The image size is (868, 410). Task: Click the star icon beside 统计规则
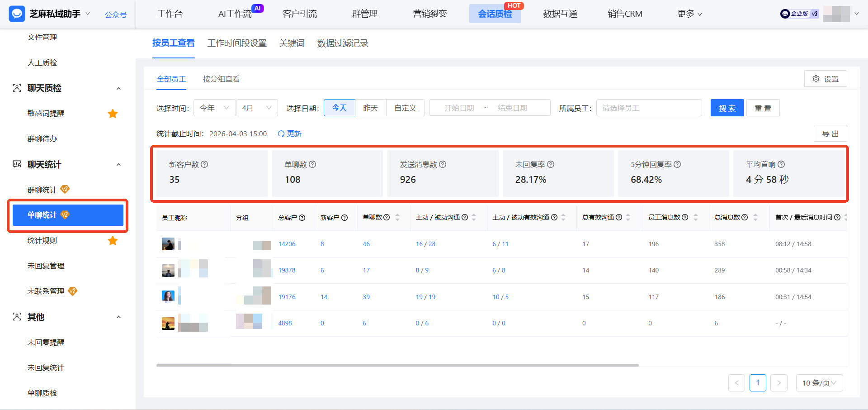click(x=113, y=240)
